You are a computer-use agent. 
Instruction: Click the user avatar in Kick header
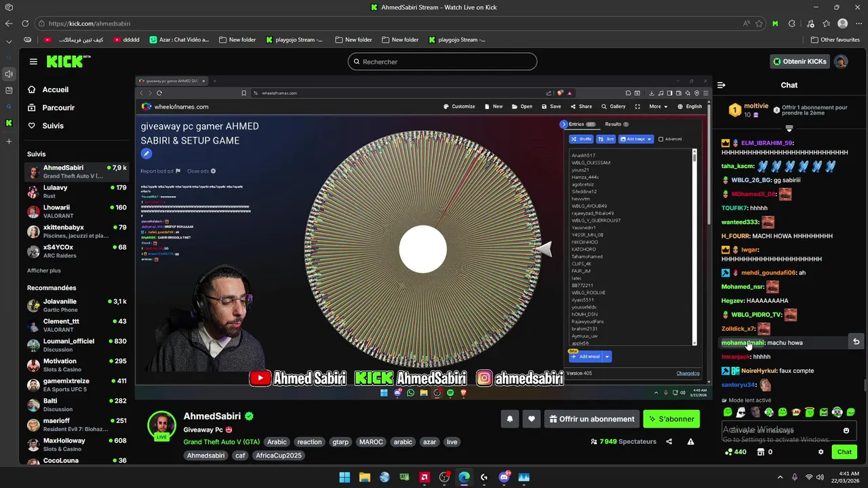pos(841,62)
